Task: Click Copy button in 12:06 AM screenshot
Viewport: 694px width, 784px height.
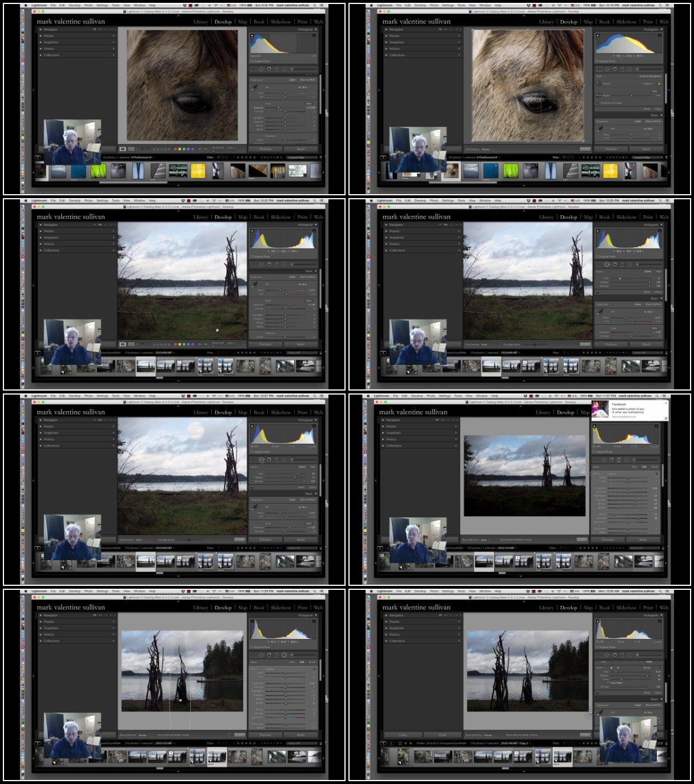Action: pyautogui.click(x=403, y=735)
